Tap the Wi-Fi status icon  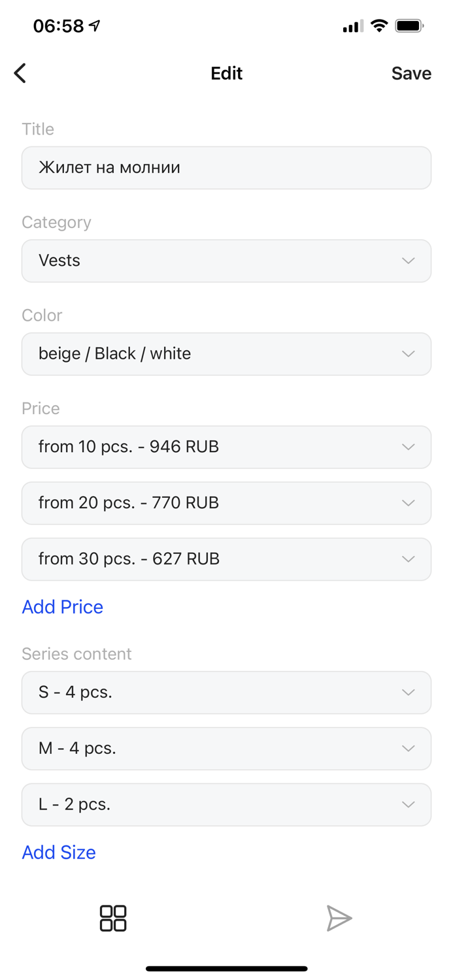click(378, 26)
